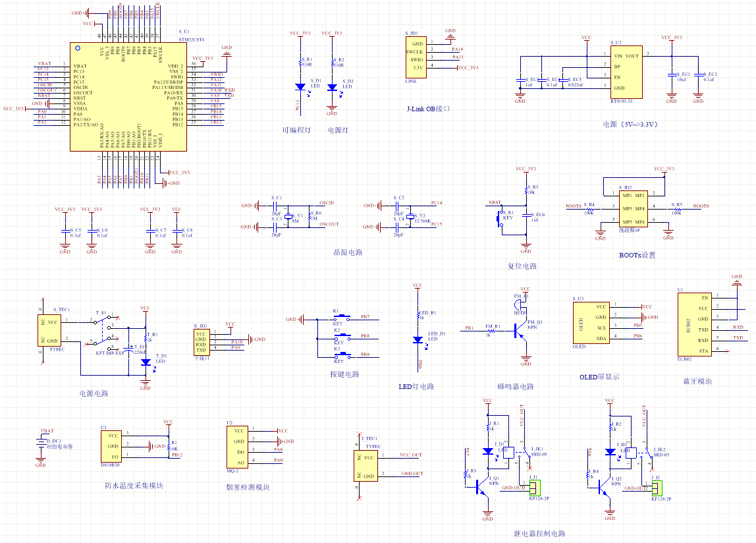The image size is (756, 543).
Task: Select the S_JD1 J-Link connector block
Action: pos(416,56)
